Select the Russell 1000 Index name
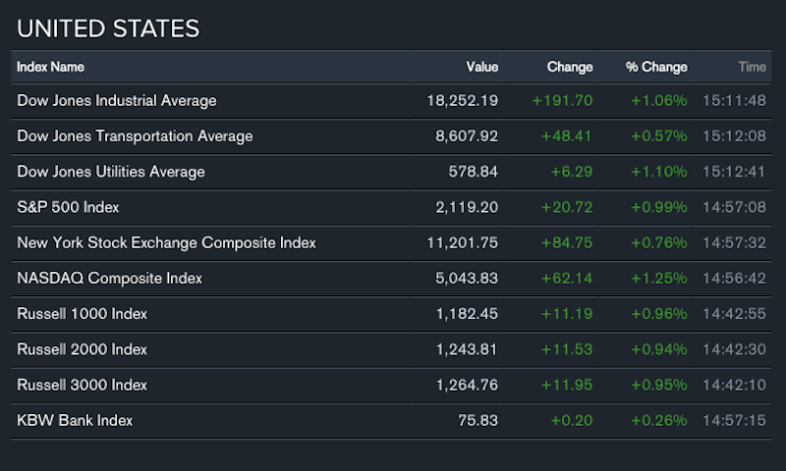The height and width of the screenshot is (471, 786). click(x=82, y=314)
